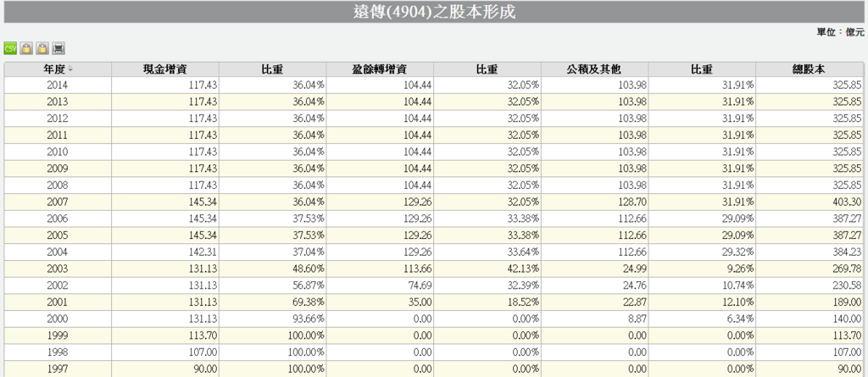Viewport: 868px width, 377px height.
Task: Click the 單位：億元 label
Action: click(840, 32)
